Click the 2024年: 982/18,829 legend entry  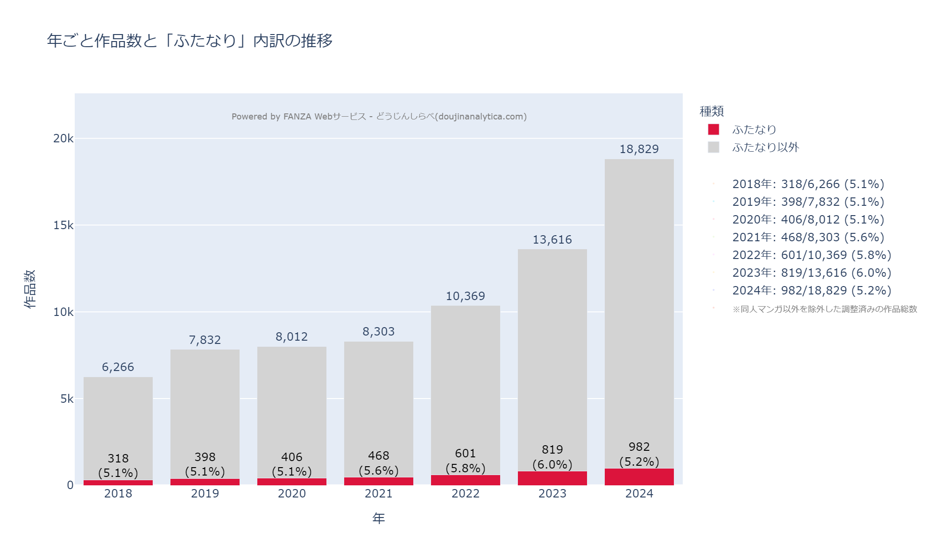pyautogui.click(x=812, y=290)
